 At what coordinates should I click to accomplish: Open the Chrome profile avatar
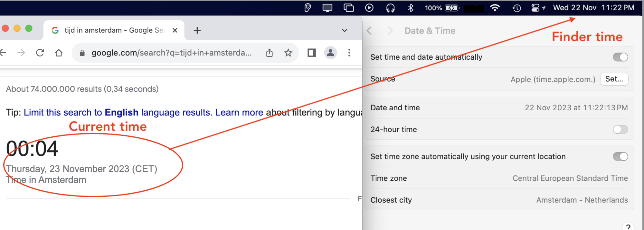point(330,53)
